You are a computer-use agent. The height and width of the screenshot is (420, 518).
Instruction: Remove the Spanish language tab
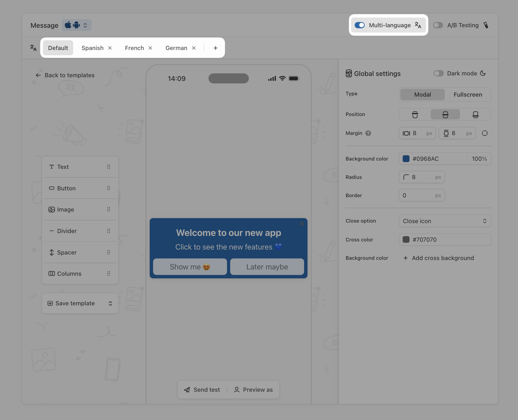pyautogui.click(x=110, y=48)
